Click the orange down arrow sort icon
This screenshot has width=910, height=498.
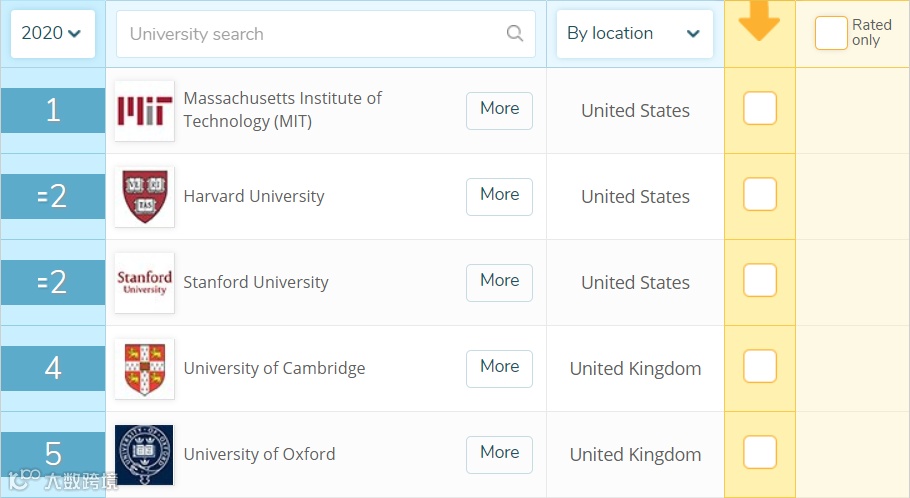760,22
